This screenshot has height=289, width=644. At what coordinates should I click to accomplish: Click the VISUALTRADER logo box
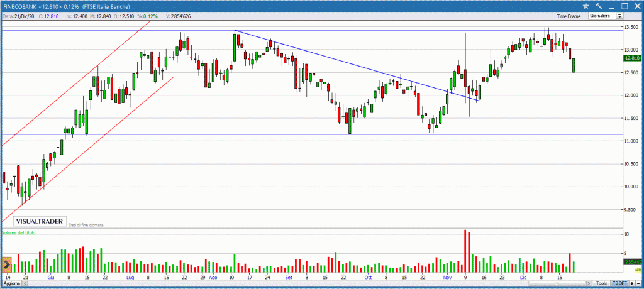[x=40, y=221]
